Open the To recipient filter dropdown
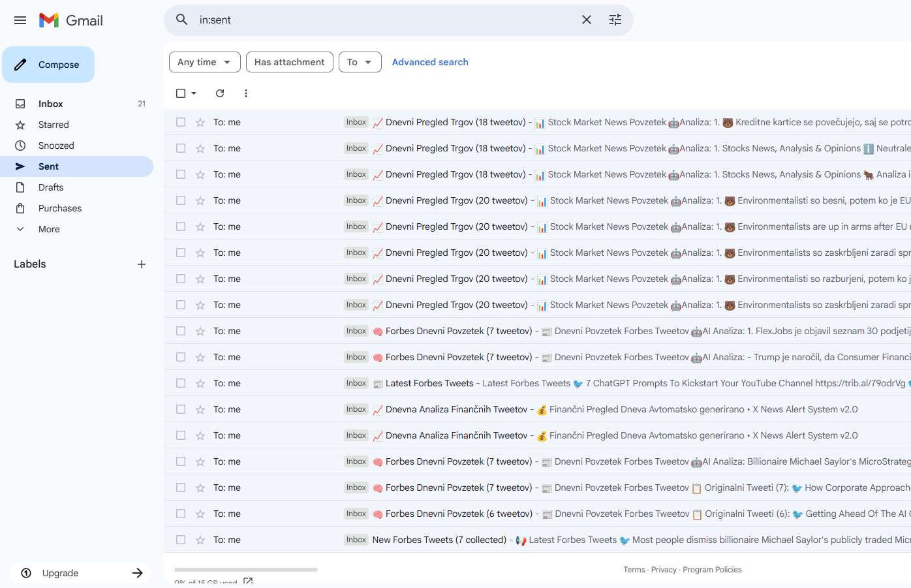The height and width of the screenshot is (588, 911). coord(360,62)
